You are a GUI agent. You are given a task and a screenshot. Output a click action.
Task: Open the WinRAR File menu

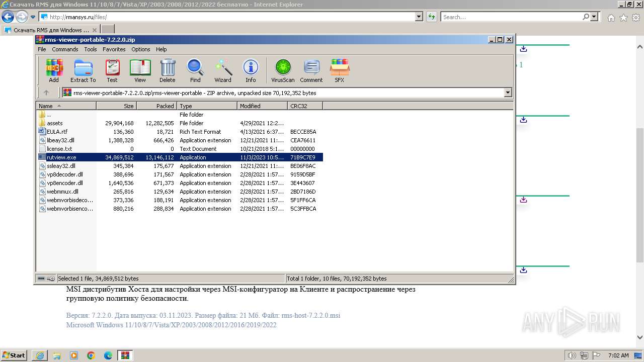coord(42,49)
